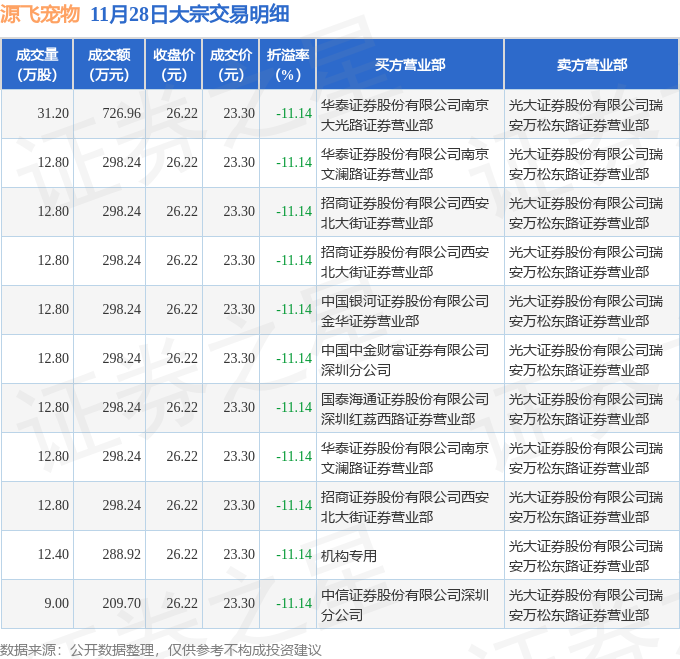This screenshot has height=659, width=680.
Task: Click the 收盘价(元) column header
Action: pyautogui.click(x=174, y=64)
